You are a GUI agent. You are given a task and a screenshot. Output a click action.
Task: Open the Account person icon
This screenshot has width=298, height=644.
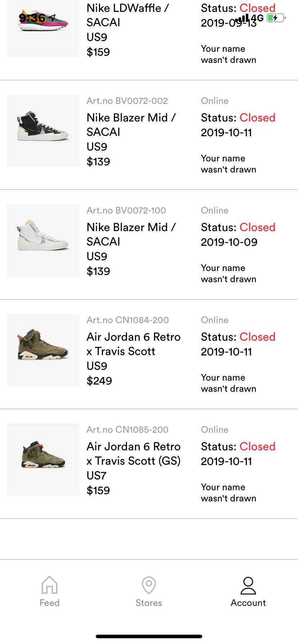tap(248, 585)
